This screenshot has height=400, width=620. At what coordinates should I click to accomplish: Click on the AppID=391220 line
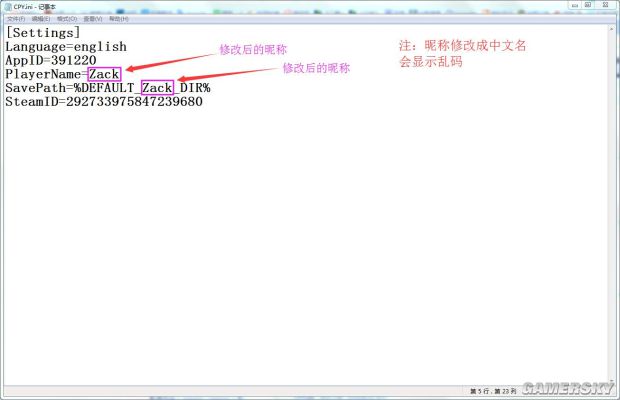[x=50, y=60]
